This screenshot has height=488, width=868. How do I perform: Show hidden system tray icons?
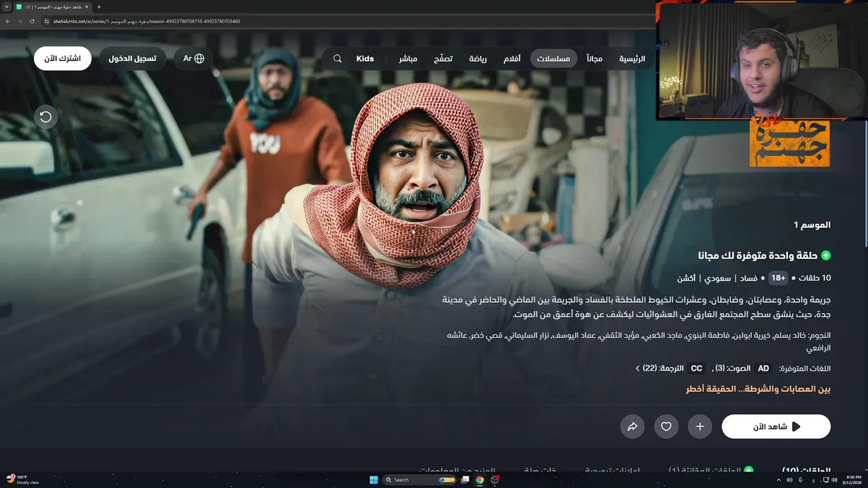point(778,480)
